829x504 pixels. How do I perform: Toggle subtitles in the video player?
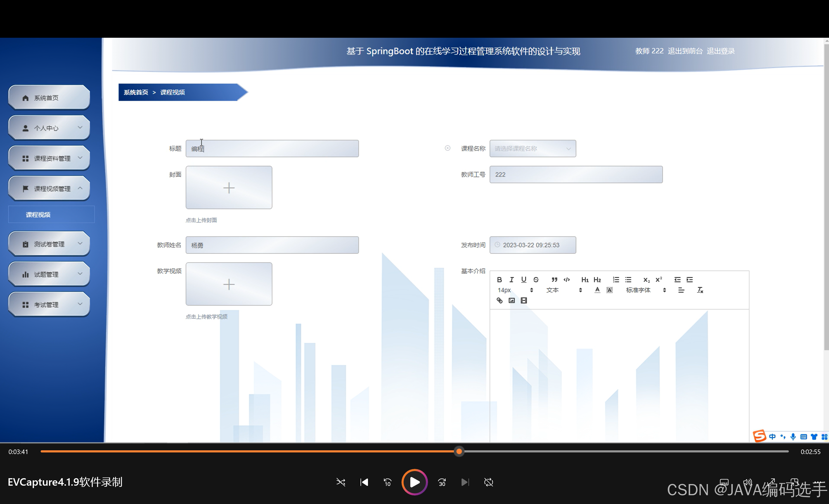tap(724, 482)
